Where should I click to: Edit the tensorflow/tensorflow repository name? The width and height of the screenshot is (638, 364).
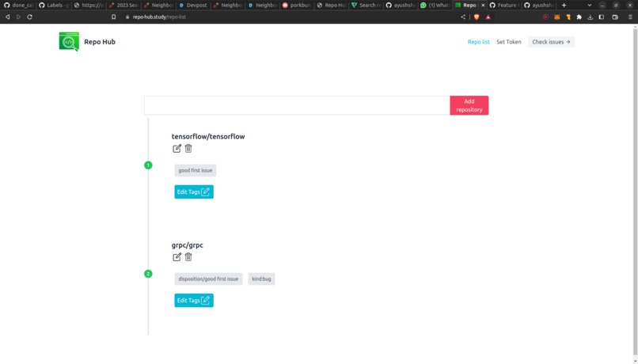[x=177, y=149]
